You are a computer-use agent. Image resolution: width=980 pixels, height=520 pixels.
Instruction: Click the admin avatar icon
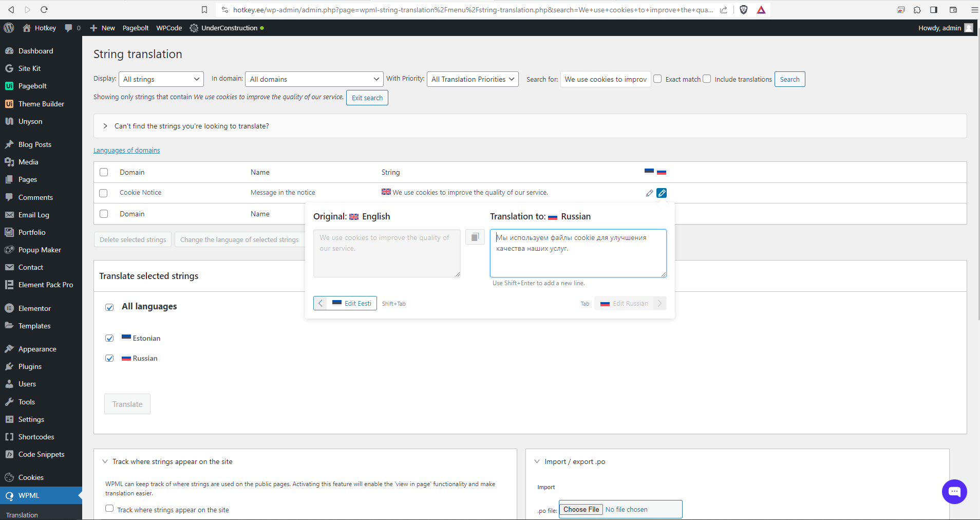tap(969, 28)
